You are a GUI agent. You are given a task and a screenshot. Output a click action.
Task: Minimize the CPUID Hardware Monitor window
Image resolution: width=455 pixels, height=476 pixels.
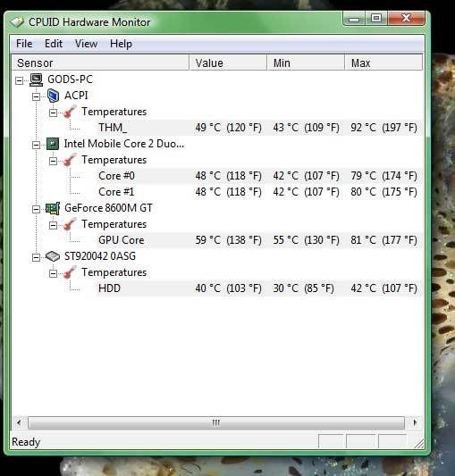click(354, 19)
